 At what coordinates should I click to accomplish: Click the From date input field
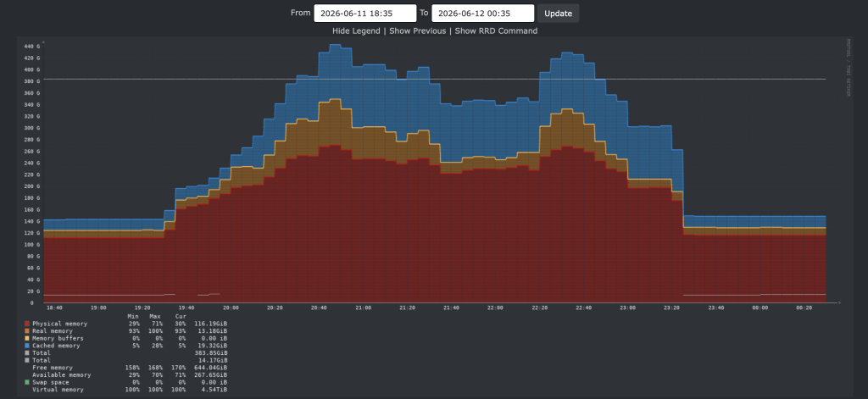click(x=364, y=14)
